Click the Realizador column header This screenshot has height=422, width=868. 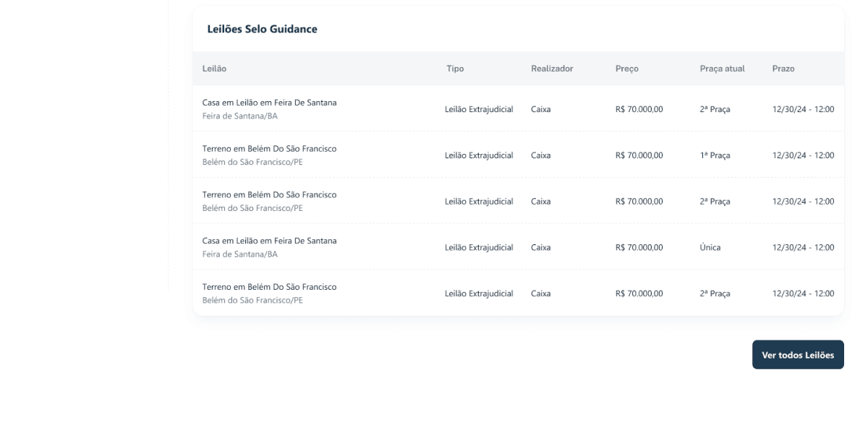[552, 69]
